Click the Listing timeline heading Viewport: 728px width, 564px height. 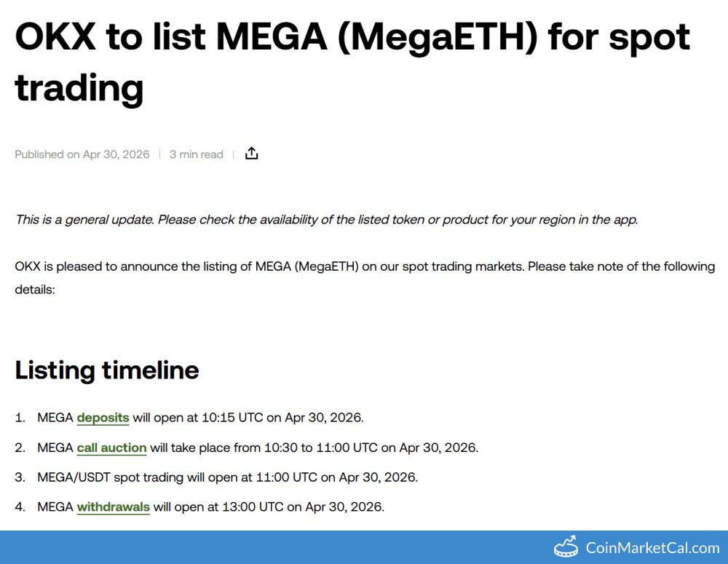[107, 370]
